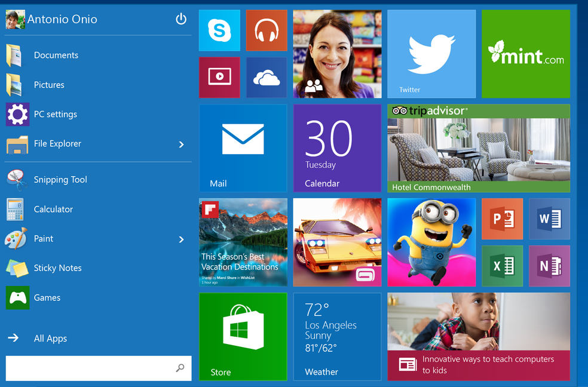Launch Word from the Office tiles

point(549,219)
